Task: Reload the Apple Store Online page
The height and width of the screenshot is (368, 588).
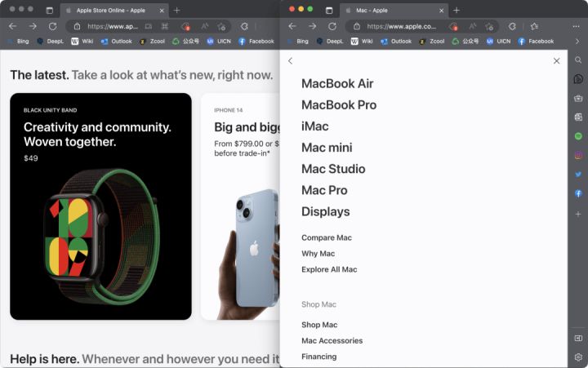Action: 52,26
